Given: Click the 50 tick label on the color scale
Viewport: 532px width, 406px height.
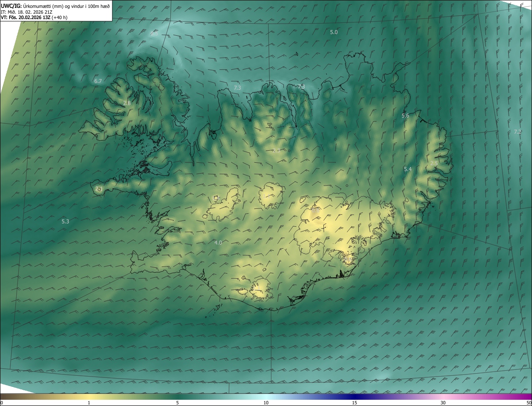Looking at the screenshot, I should click(x=529, y=403).
